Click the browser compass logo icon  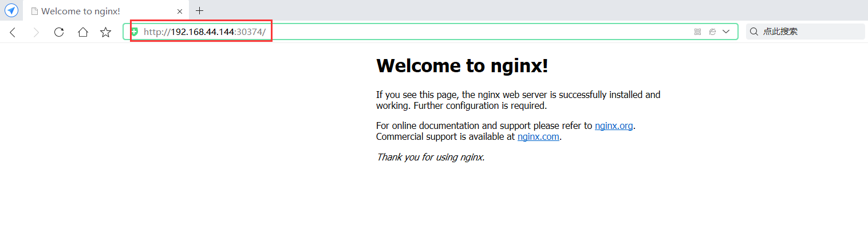click(x=11, y=10)
